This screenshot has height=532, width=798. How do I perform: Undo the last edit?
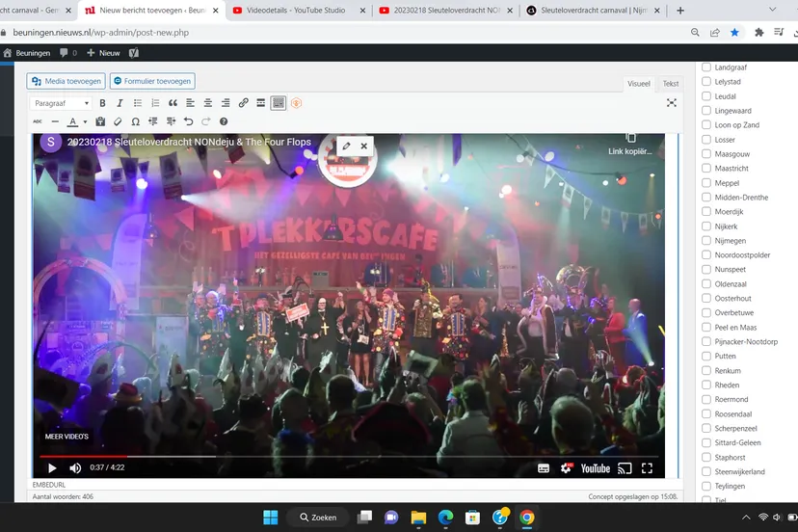coord(188,121)
